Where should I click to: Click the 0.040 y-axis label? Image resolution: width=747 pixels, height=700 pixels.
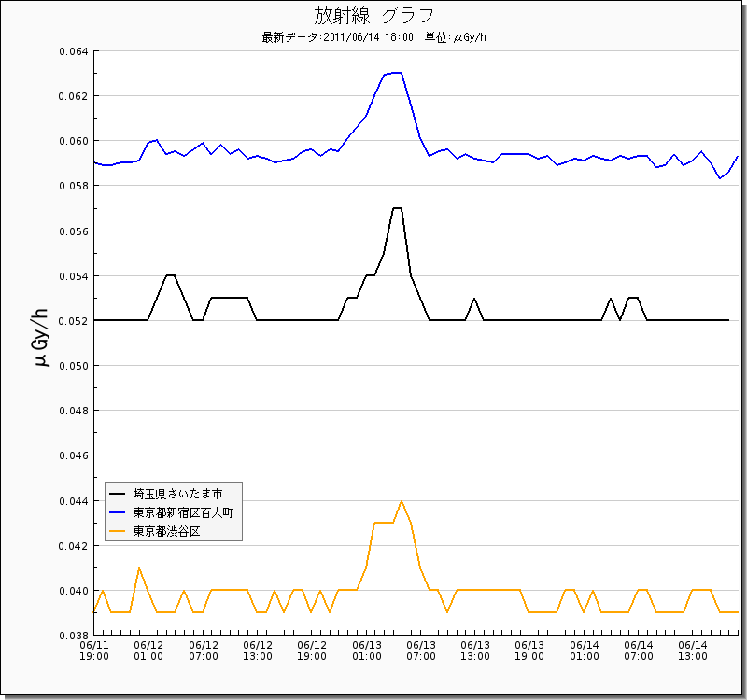pos(74,591)
